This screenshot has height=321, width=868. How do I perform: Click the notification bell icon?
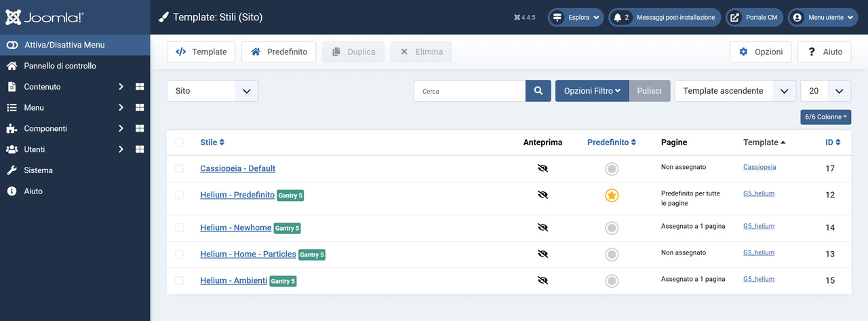(x=617, y=18)
